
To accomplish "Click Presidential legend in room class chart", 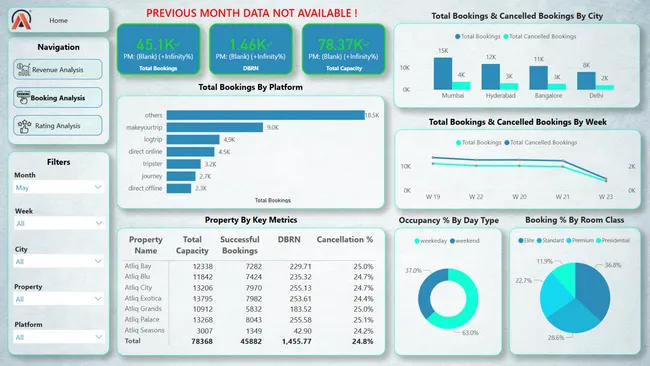I will click(x=613, y=240).
